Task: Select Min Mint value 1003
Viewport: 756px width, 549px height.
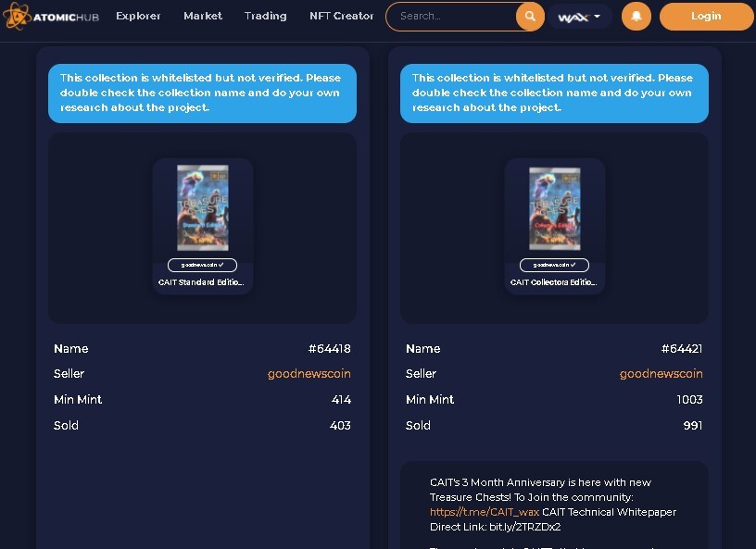Action: (x=689, y=400)
